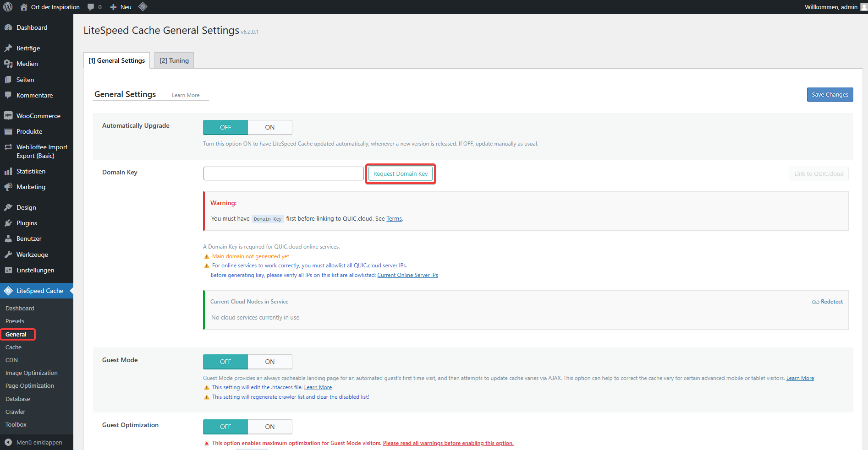Screen dimensions: 868x450
Task: Open the Page Optimization submenu item
Action: click(29, 385)
